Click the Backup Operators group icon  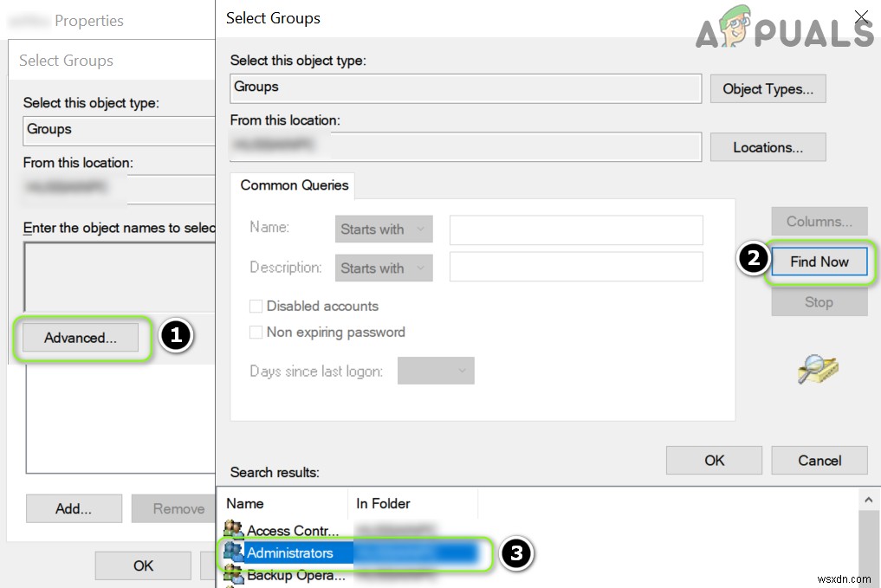(234, 575)
